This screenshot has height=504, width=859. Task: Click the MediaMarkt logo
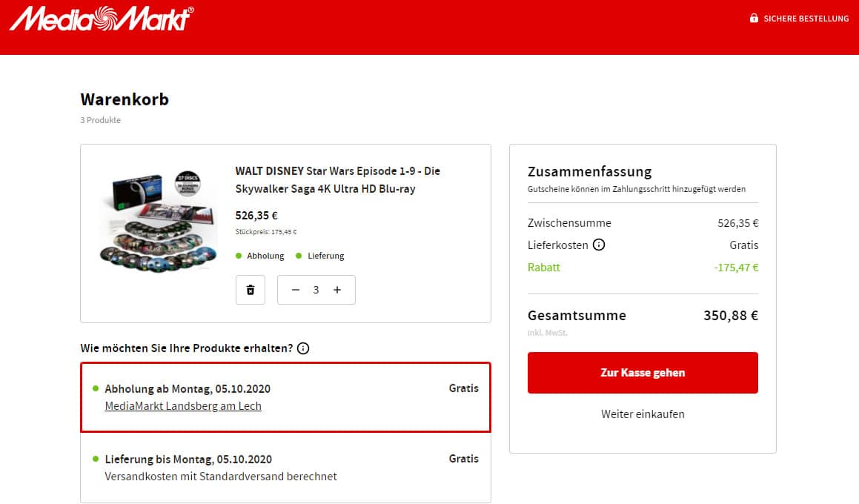pyautogui.click(x=102, y=19)
